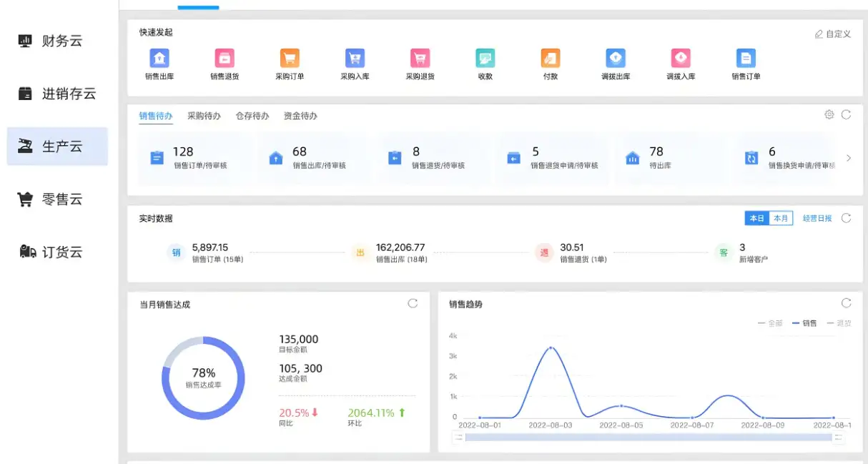Open settings gear in 销售待办 panel
This screenshot has width=868, height=464.
coord(829,114)
